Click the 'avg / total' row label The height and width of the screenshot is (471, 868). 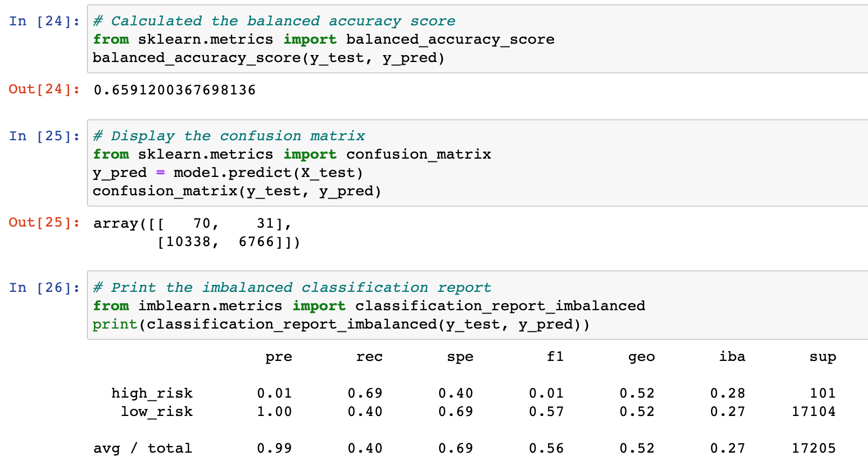tap(143, 448)
